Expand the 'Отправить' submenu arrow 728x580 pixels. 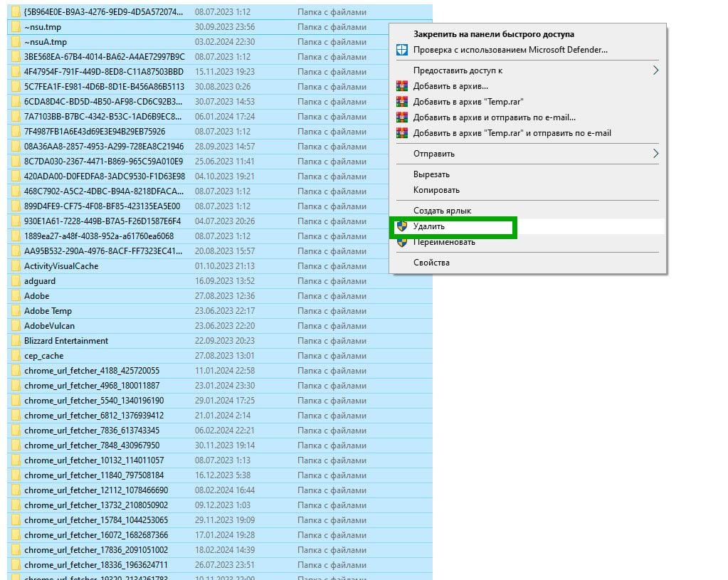(655, 153)
